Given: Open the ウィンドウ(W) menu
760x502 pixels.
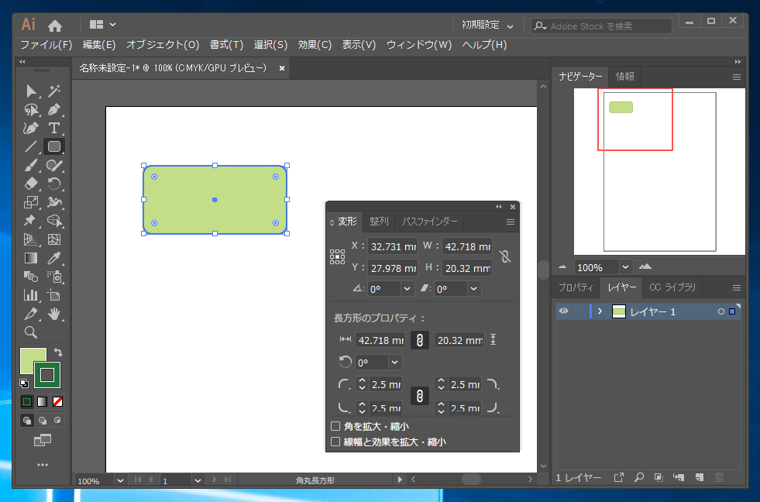Looking at the screenshot, I should (419, 45).
